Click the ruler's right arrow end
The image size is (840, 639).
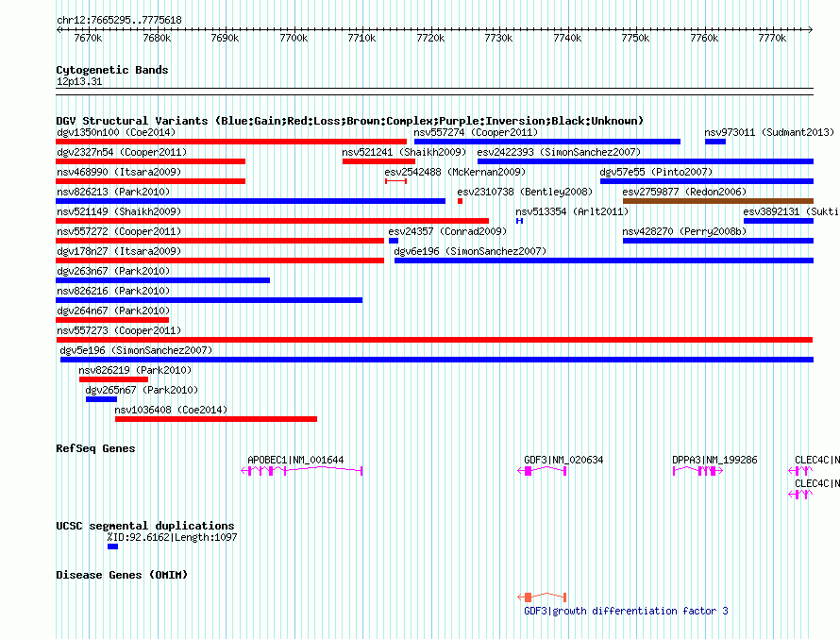[811, 29]
